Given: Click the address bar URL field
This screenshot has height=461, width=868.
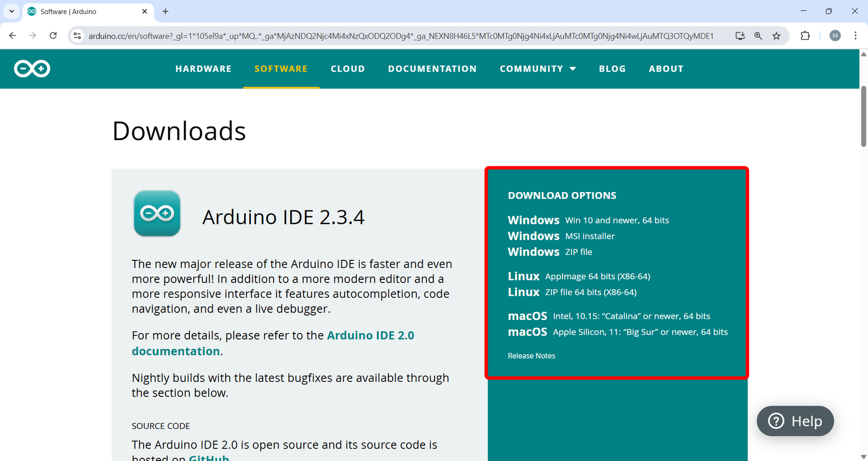Looking at the screenshot, I should click(401, 36).
